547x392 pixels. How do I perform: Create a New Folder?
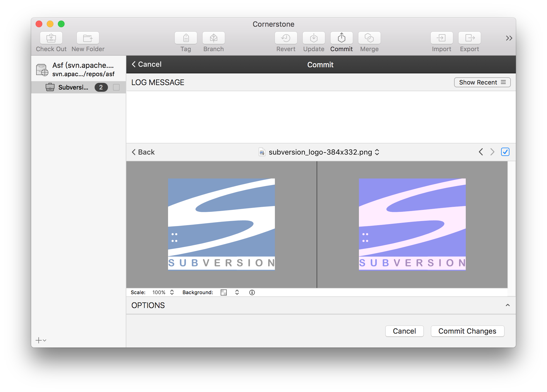point(88,41)
